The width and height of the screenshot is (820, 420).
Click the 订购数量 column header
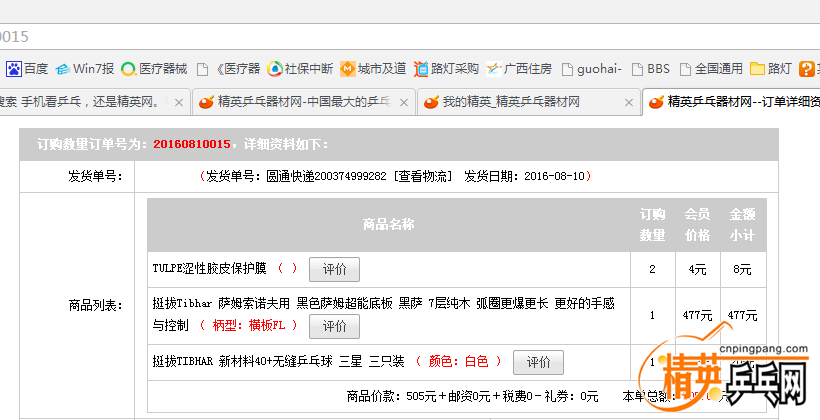[x=652, y=225]
